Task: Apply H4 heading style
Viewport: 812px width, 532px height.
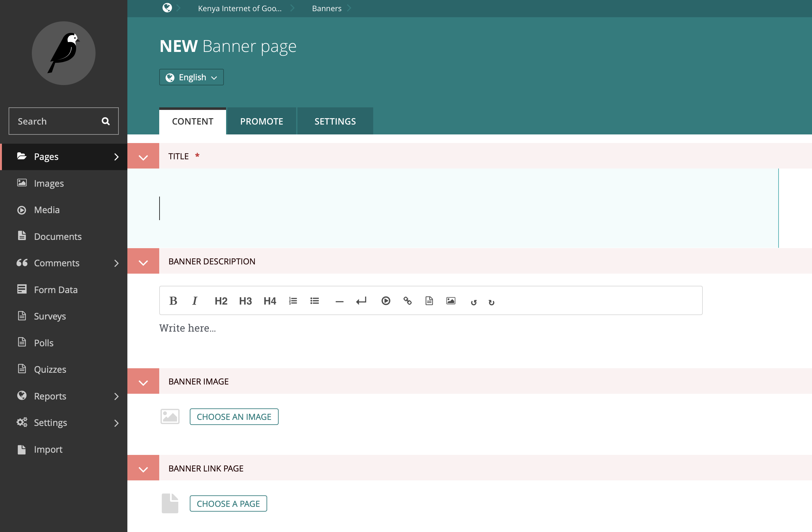Action: point(269,301)
